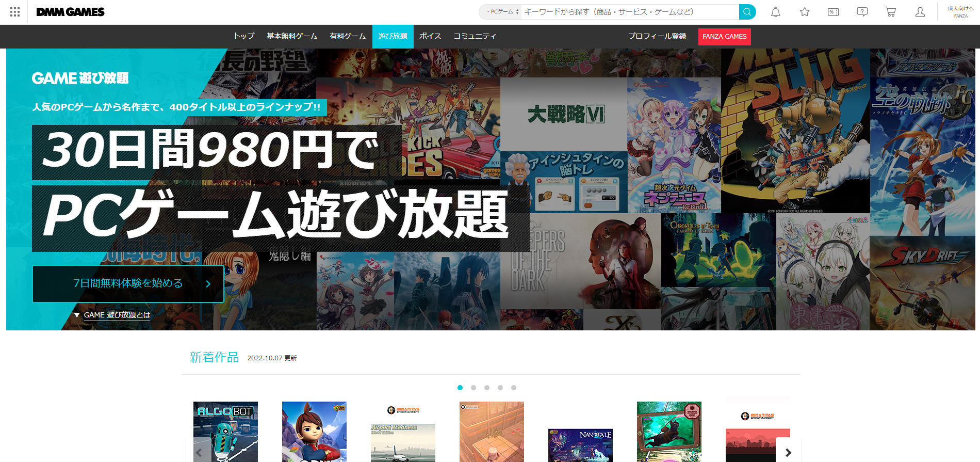
Task: Open the コミュニティ menu tab
Action: 475,36
